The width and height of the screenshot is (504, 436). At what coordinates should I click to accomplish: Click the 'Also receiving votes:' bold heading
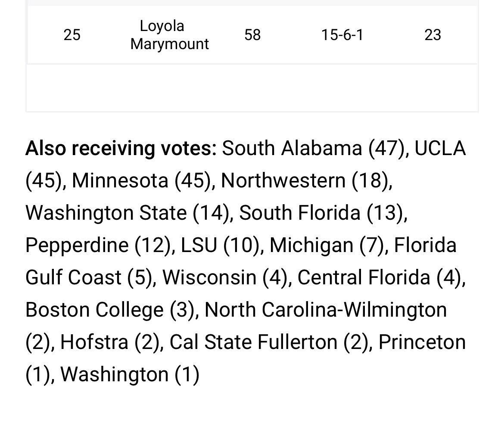coord(121,149)
